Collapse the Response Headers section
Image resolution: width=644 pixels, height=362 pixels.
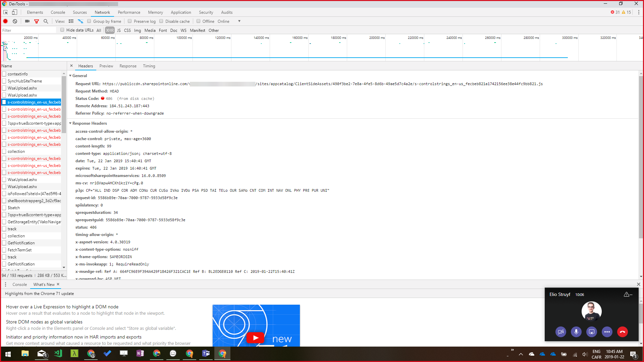tap(70, 123)
